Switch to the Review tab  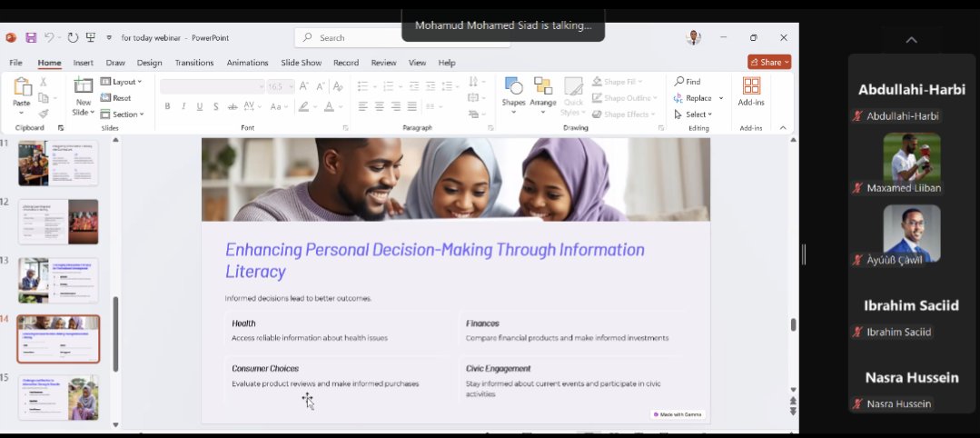coord(384,63)
